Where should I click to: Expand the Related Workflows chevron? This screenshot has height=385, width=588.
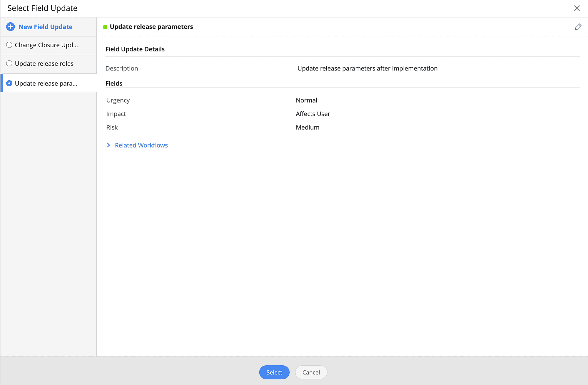click(108, 145)
